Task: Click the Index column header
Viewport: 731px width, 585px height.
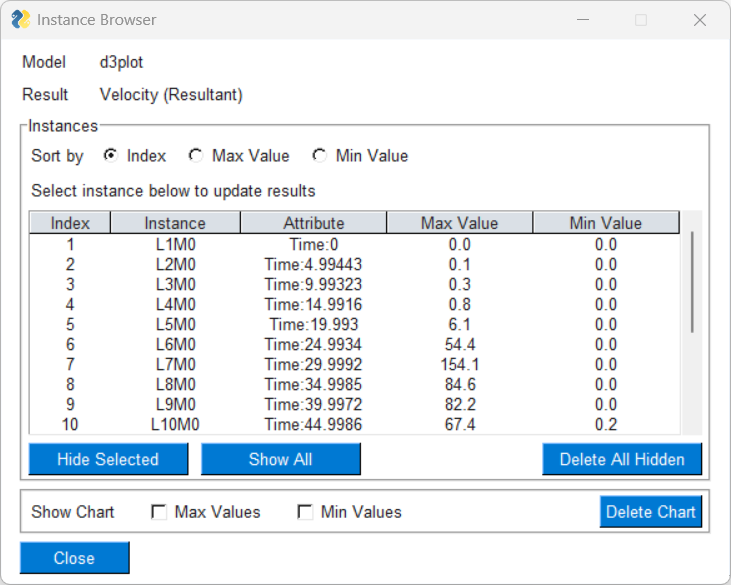Action: click(70, 223)
